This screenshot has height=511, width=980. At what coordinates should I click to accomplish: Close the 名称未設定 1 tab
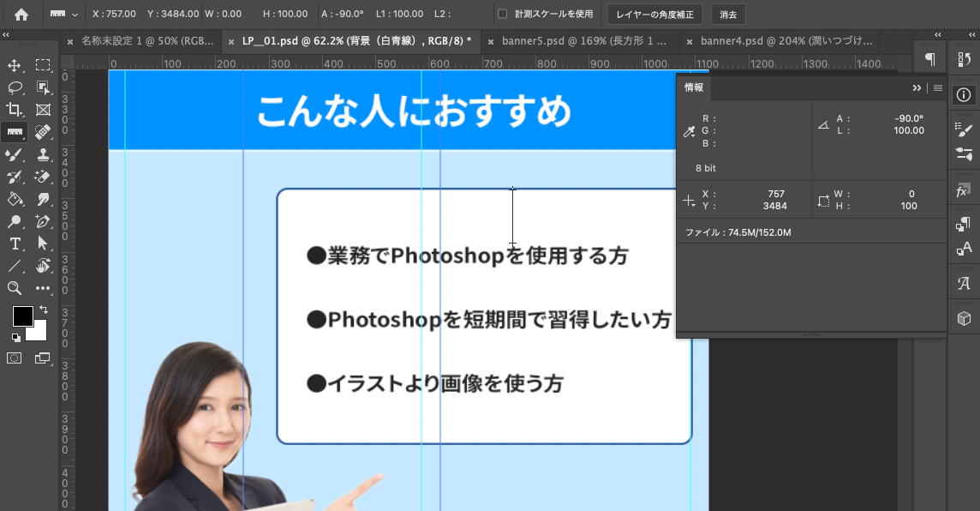point(70,42)
